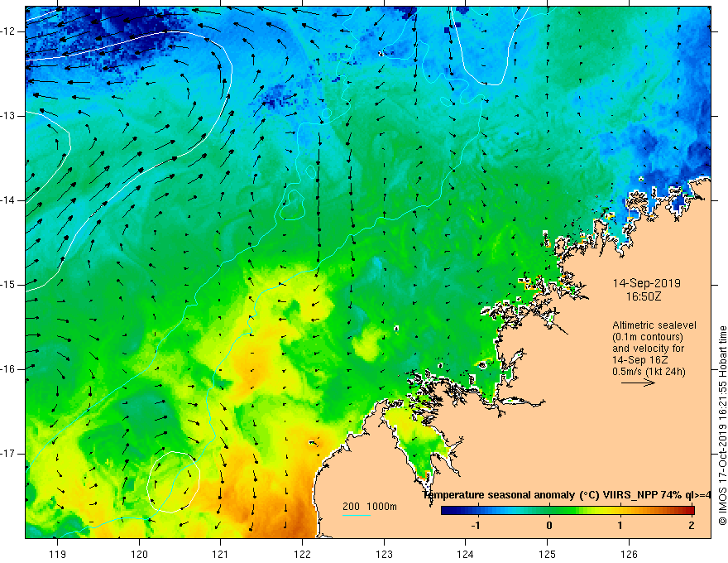Click the velocity scale reference arrow

638,383
